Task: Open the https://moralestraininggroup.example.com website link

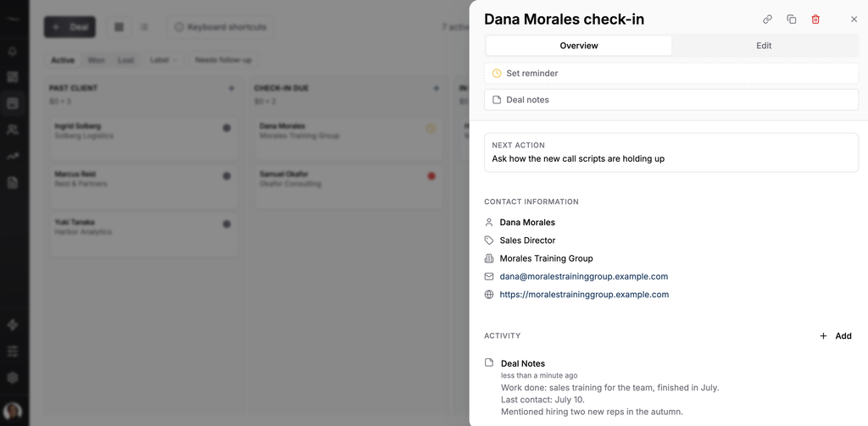Action: pos(584,295)
